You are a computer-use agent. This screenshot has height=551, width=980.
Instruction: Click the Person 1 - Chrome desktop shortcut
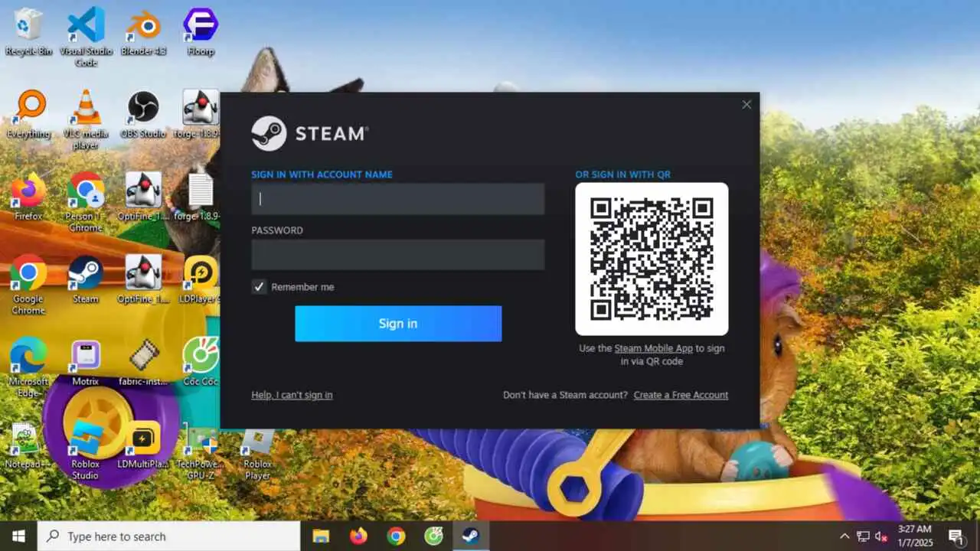86,202
